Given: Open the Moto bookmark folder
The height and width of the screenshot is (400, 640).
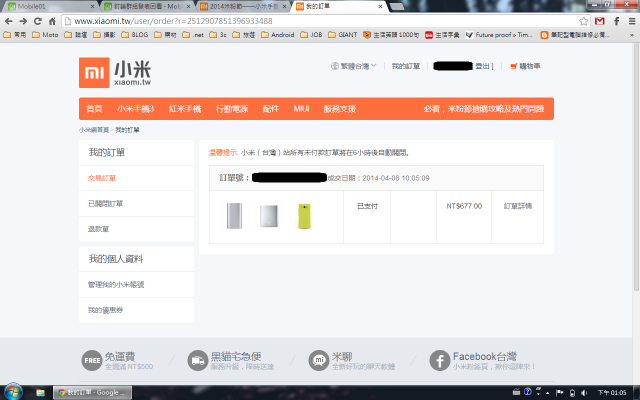Looking at the screenshot, I should coord(45,35).
